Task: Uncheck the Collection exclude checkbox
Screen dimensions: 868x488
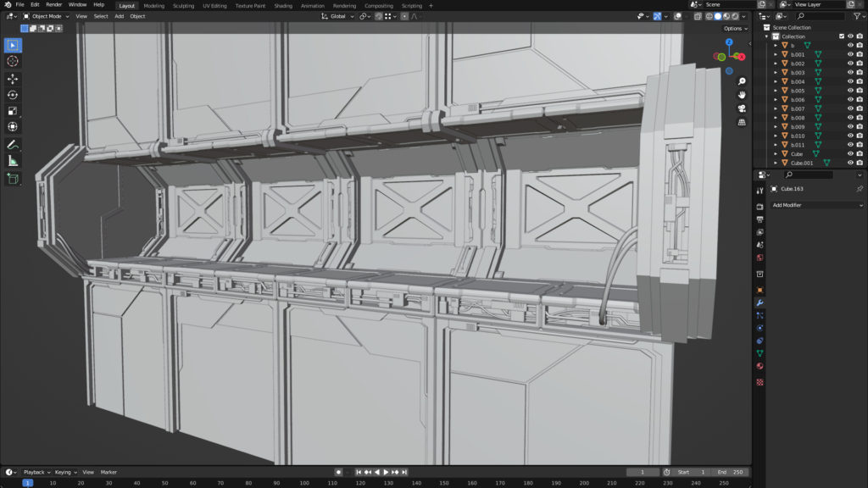Action: pos(841,36)
